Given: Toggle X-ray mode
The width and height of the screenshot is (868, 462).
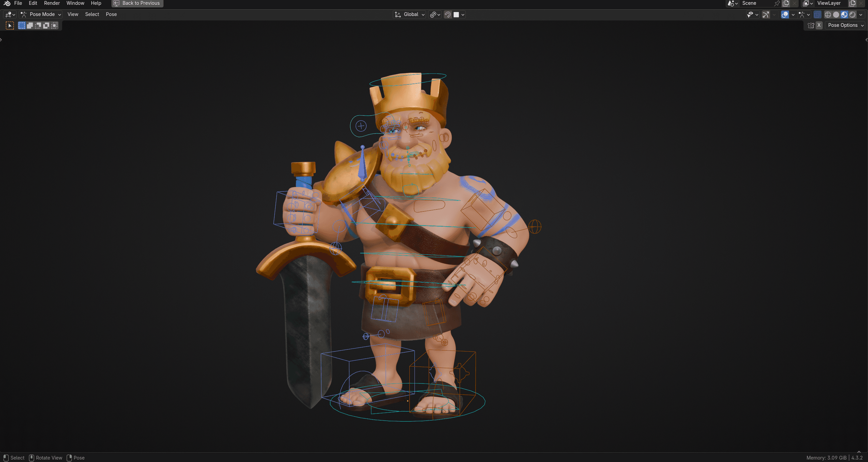Looking at the screenshot, I should [x=817, y=15].
